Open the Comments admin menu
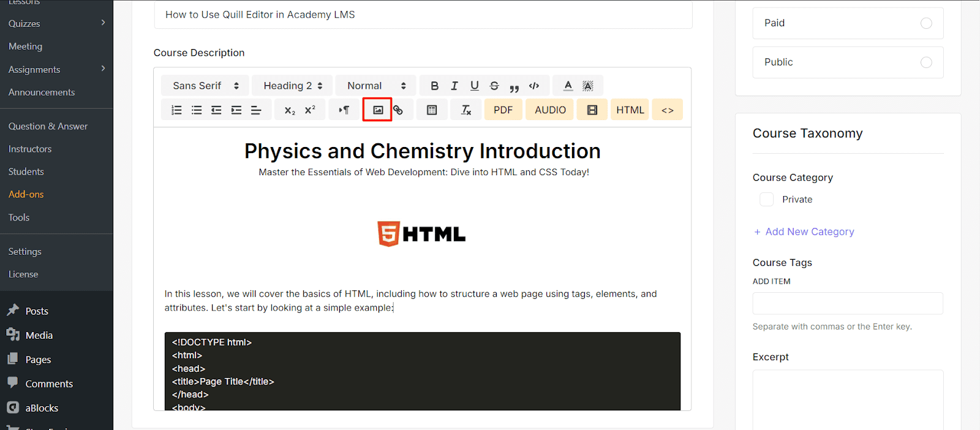 pos(49,383)
